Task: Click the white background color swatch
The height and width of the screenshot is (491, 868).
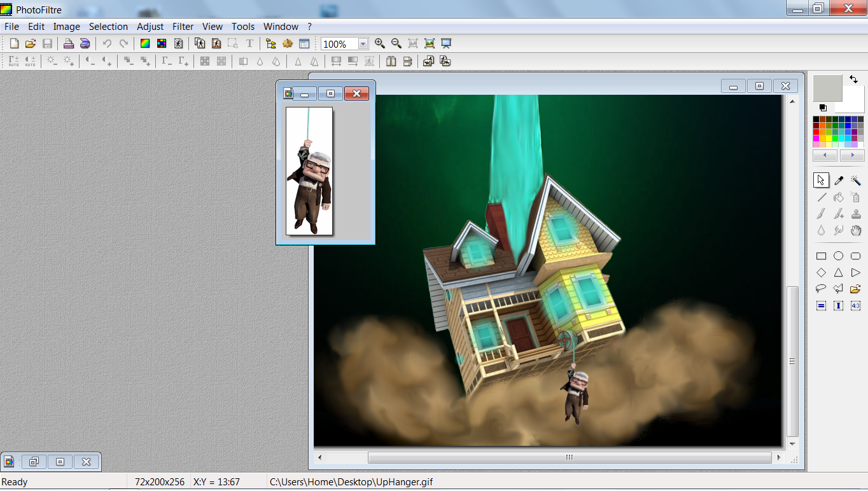Action: point(853,100)
